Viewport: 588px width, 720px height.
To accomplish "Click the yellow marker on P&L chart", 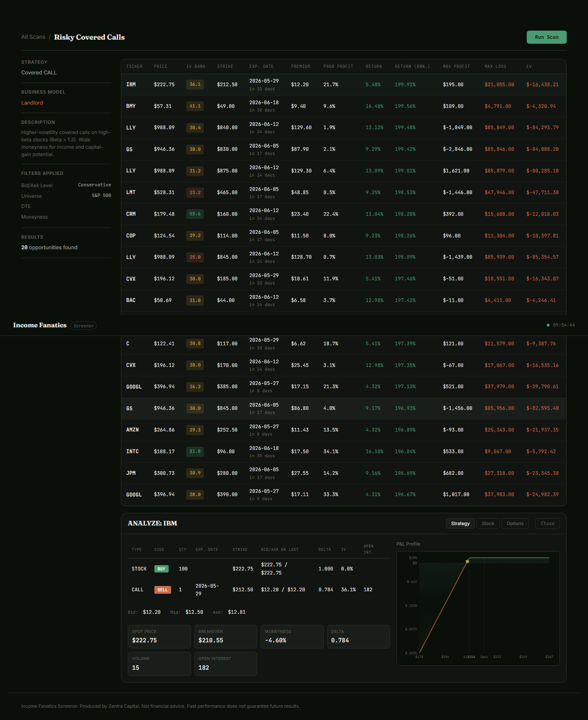I will (x=468, y=561).
